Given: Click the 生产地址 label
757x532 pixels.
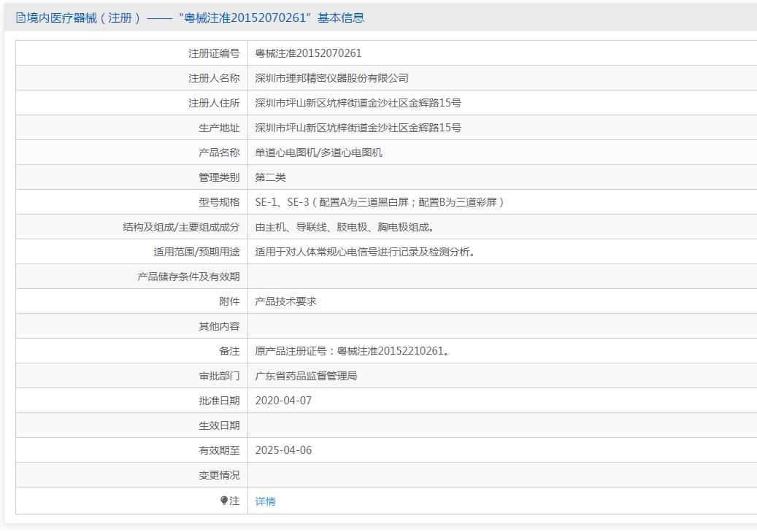Looking at the screenshot, I should pos(219,128).
